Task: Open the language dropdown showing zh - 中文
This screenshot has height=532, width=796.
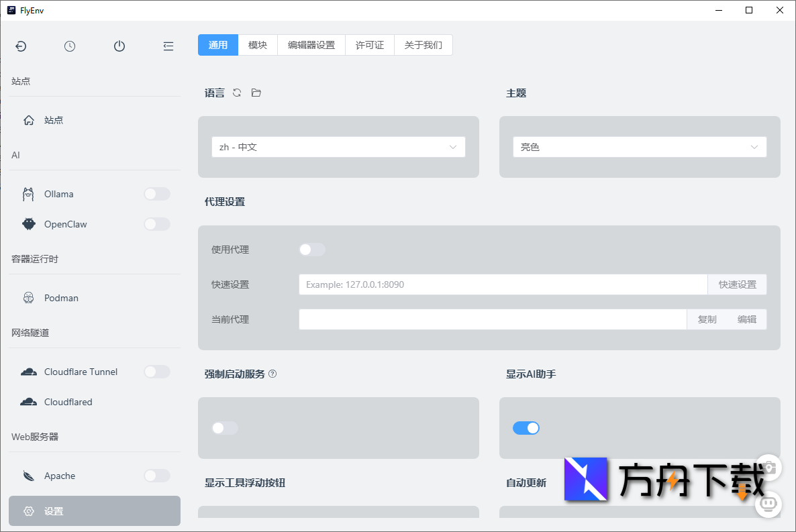Action: point(338,147)
